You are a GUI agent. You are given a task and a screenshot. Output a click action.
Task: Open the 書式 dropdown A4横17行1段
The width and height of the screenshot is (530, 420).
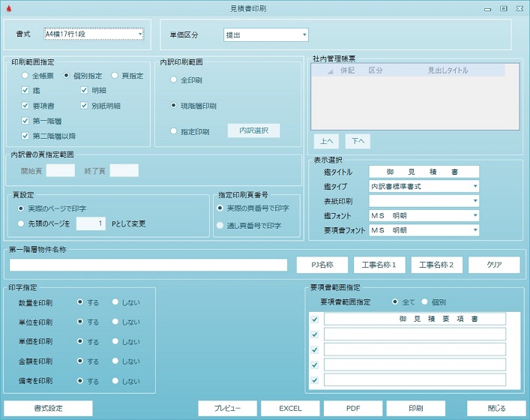click(94, 34)
